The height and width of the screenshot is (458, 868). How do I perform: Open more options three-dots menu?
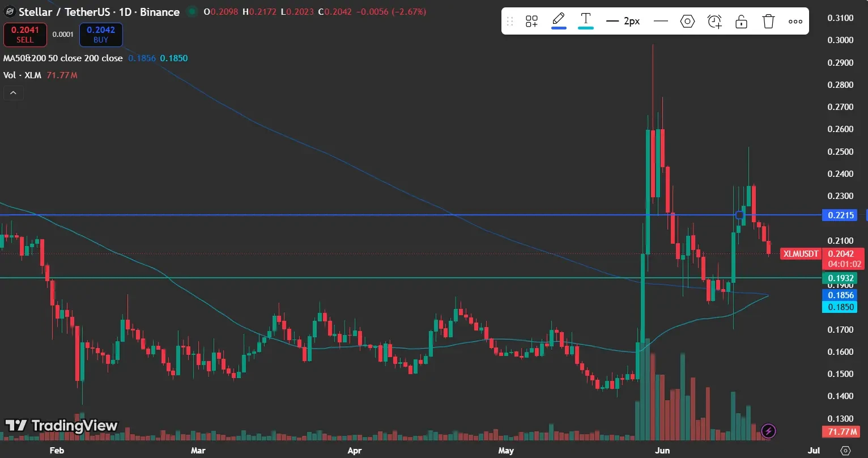tap(795, 22)
